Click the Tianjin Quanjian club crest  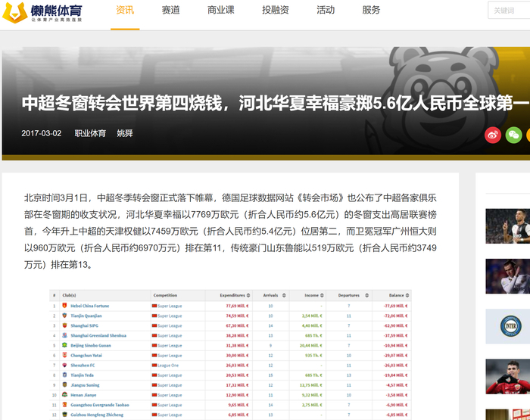(64, 316)
